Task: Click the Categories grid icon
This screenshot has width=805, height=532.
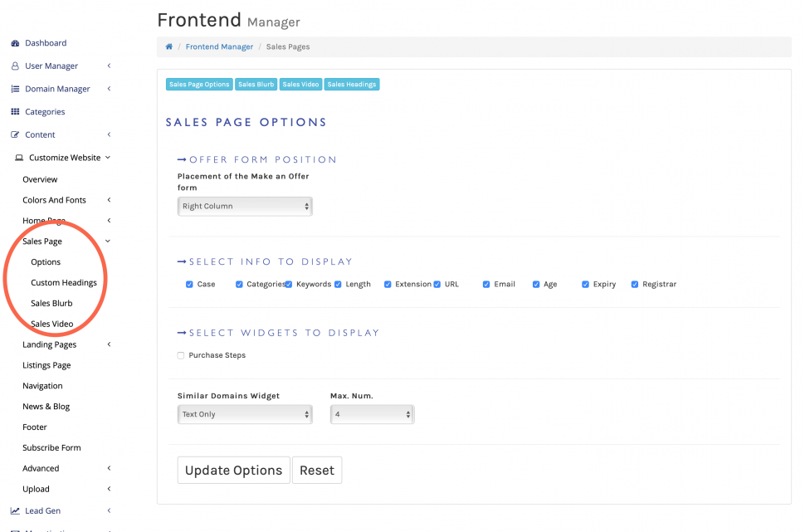Action: 15,112
